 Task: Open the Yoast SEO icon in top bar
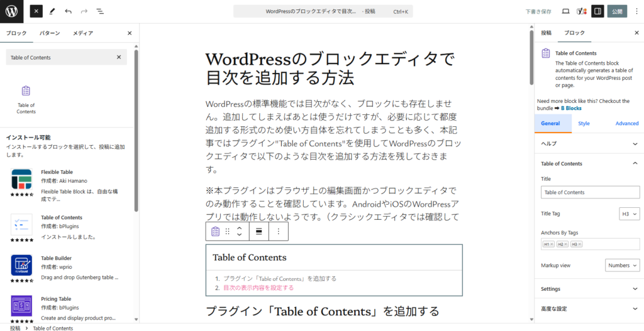[582, 11]
